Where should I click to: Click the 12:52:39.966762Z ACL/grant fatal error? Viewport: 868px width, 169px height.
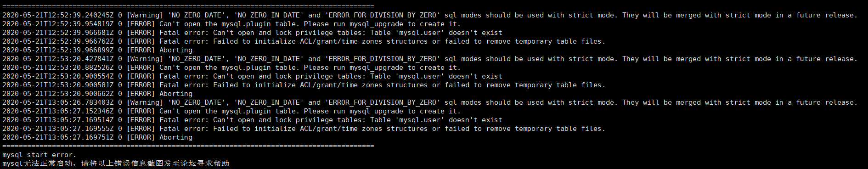(x=304, y=41)
